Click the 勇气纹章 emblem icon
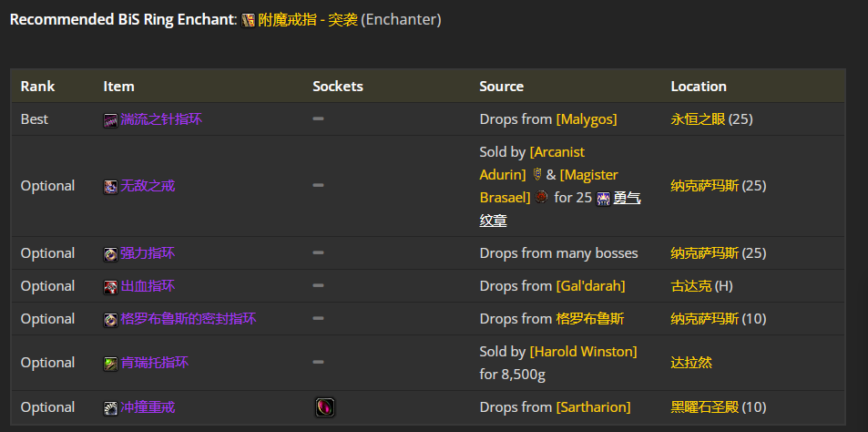 click(603, 199)
